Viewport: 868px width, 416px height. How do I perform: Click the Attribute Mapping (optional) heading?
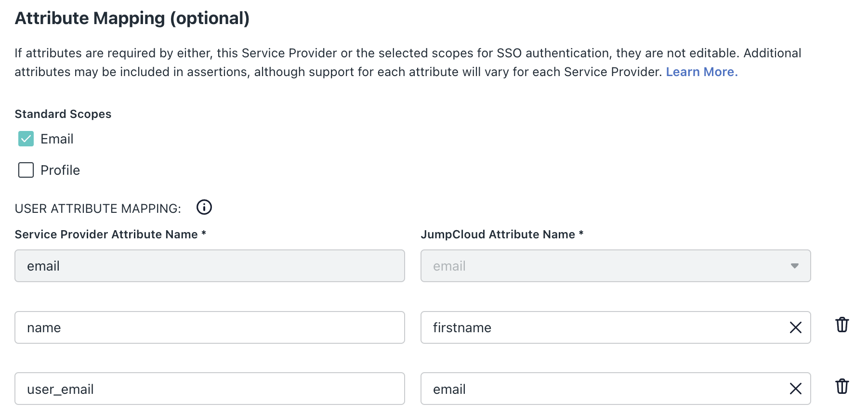132,18
